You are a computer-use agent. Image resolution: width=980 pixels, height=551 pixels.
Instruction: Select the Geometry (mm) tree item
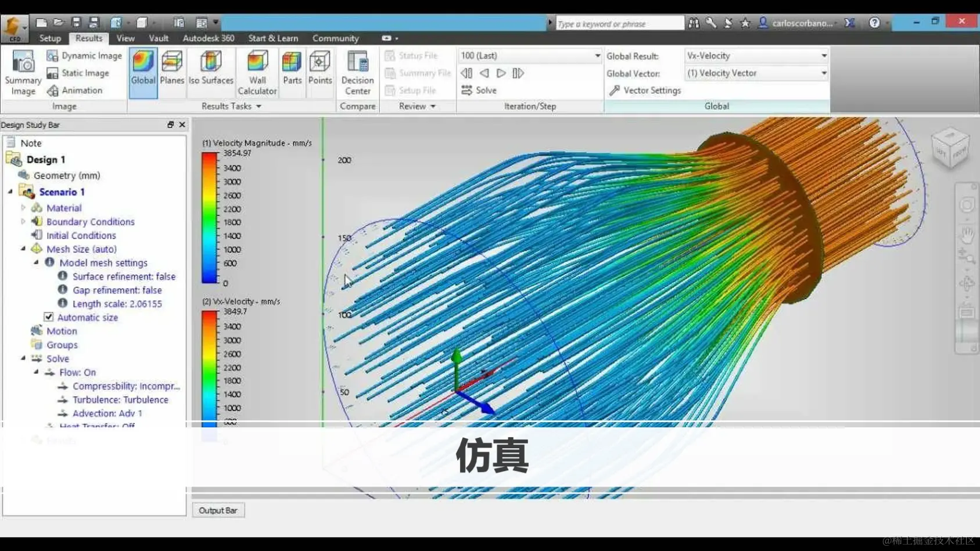(x=67, y=175)
